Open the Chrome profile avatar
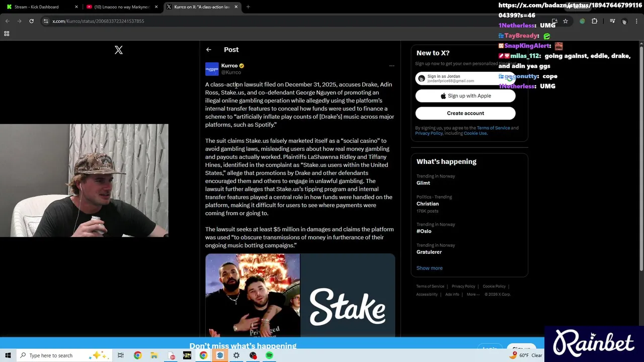This screenshot has height=362, width=644. pos(624,21)
